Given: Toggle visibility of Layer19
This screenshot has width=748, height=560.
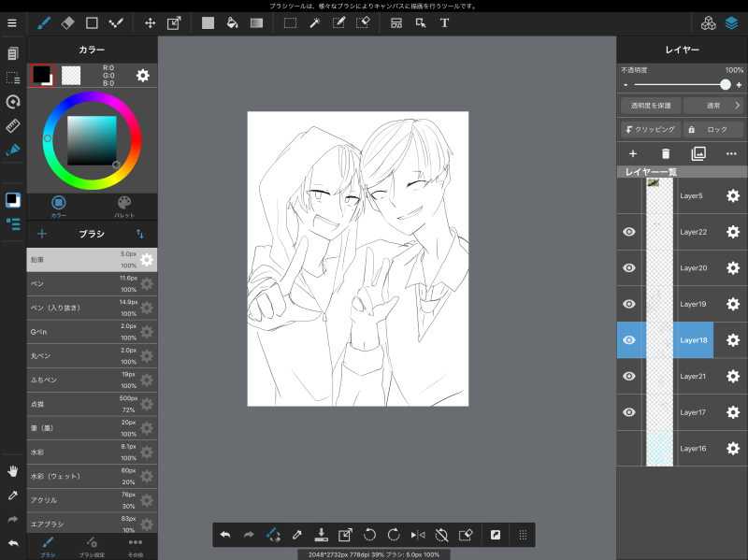Looking at the screenshot, I should [x=629, y=304].
